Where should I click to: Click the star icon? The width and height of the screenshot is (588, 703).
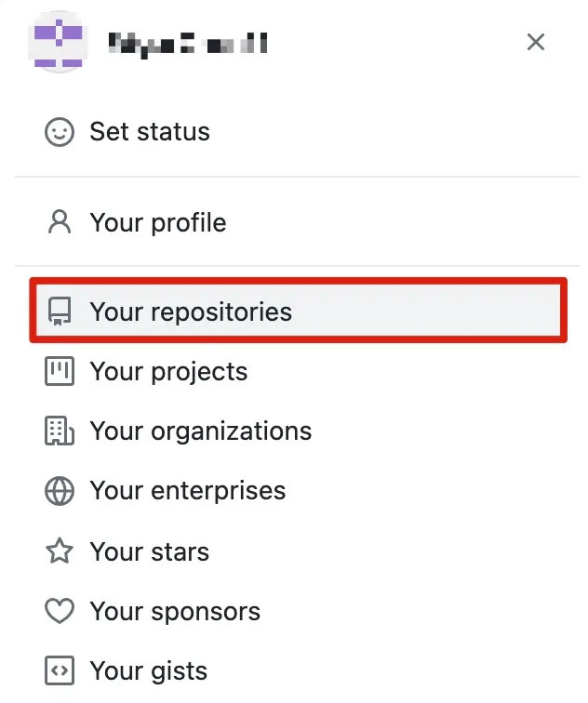[x=60, y=551]
